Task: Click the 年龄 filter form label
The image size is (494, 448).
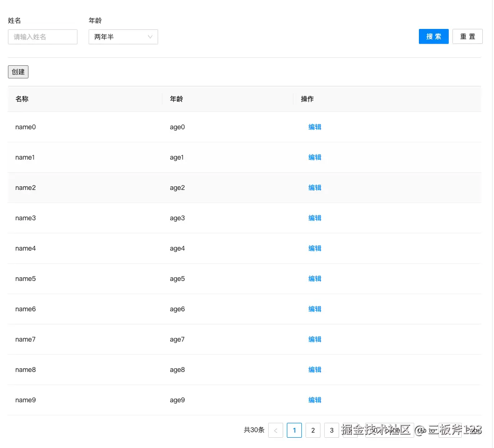Action: (x=95, y=21)
